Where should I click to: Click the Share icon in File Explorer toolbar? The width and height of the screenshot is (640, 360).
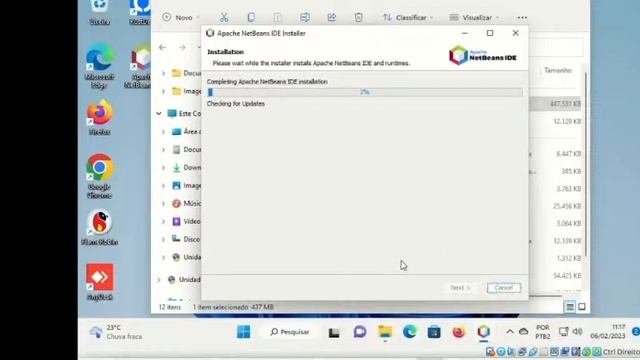(331, 18)
